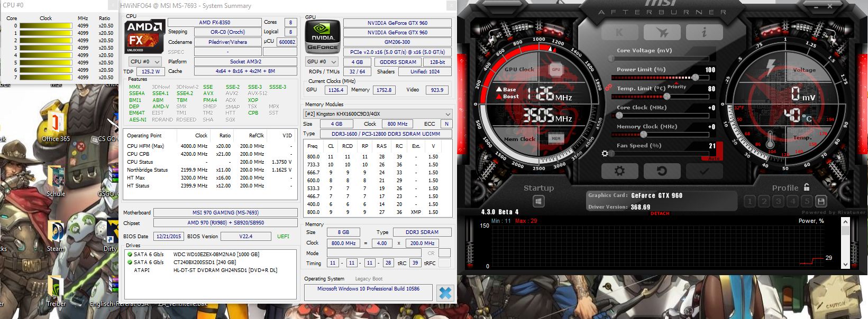
Task: Click the Temp. Limit slider handle
Action: (667, 97)
